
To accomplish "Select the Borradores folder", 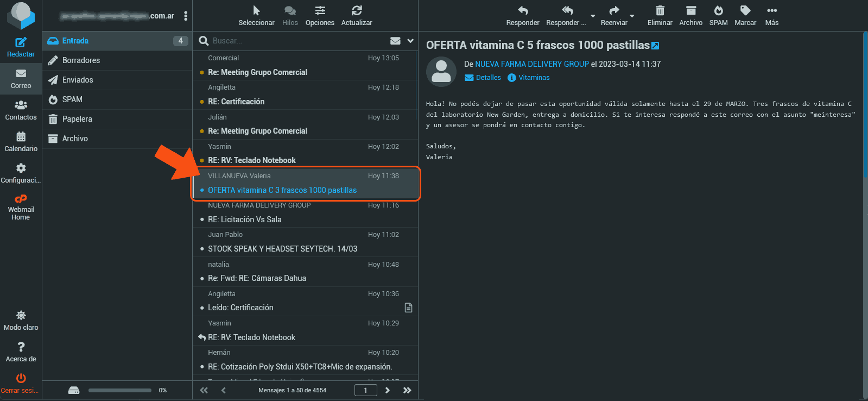I will [x=81, y=60].
